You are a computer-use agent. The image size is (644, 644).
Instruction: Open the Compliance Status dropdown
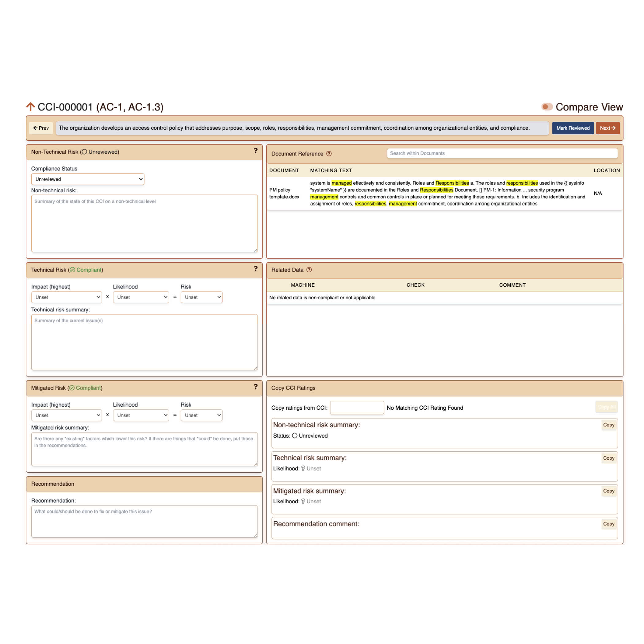(88, 179)
